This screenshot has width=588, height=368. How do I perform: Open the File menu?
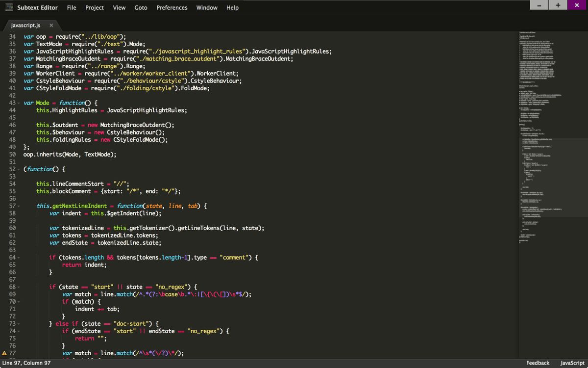click(x=72, y=7)
